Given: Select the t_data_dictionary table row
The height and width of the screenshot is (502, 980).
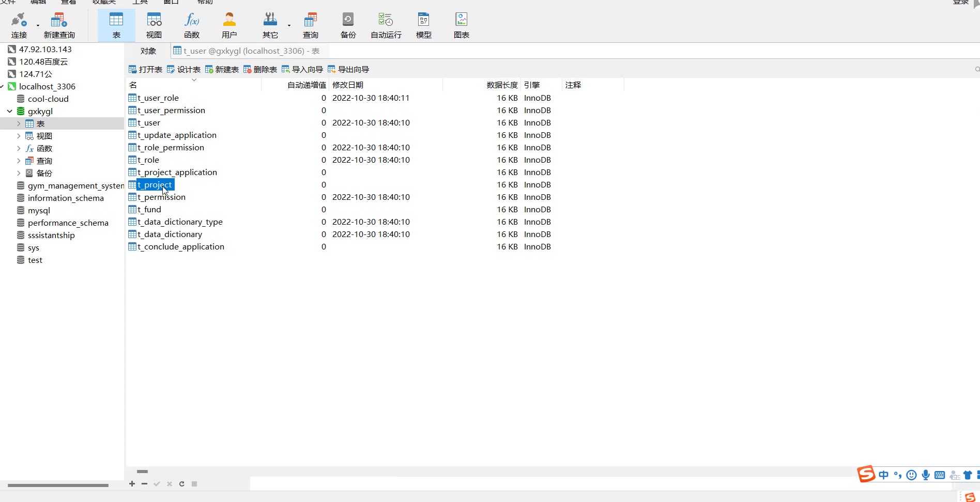Looking at the screenshot, I should (170, 234).
